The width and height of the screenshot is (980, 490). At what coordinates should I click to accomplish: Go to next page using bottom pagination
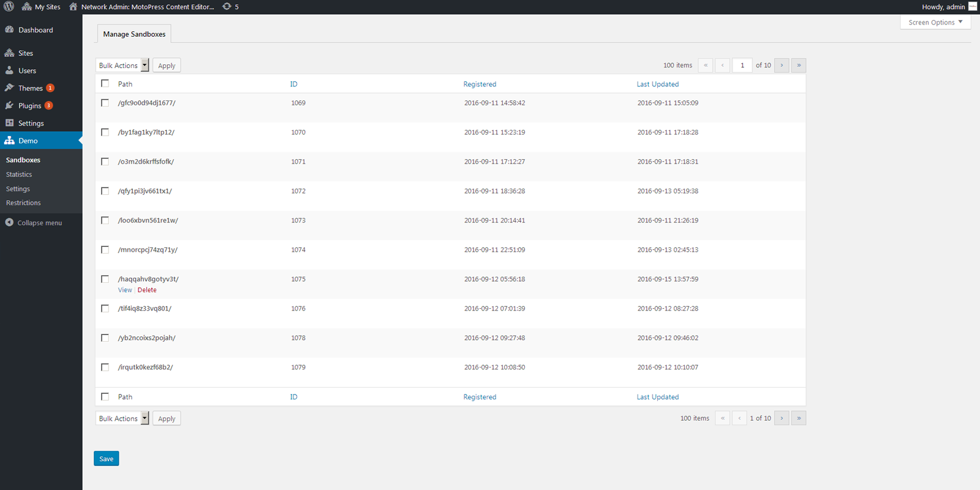coord(782,418)
